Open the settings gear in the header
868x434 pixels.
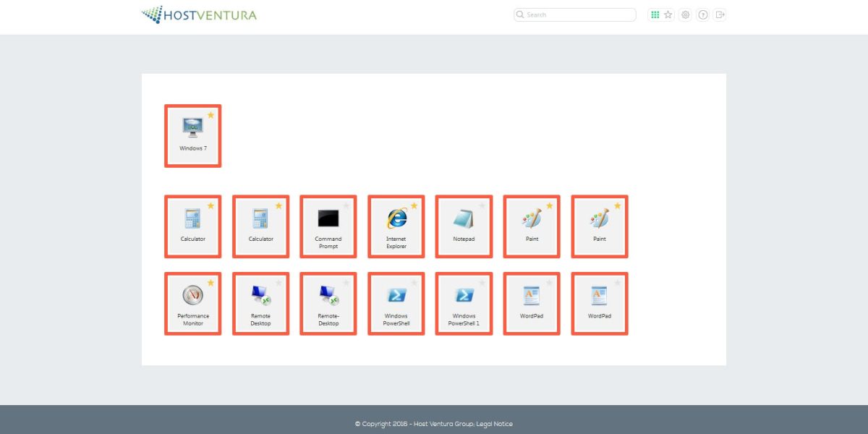(x=685, y=14)
